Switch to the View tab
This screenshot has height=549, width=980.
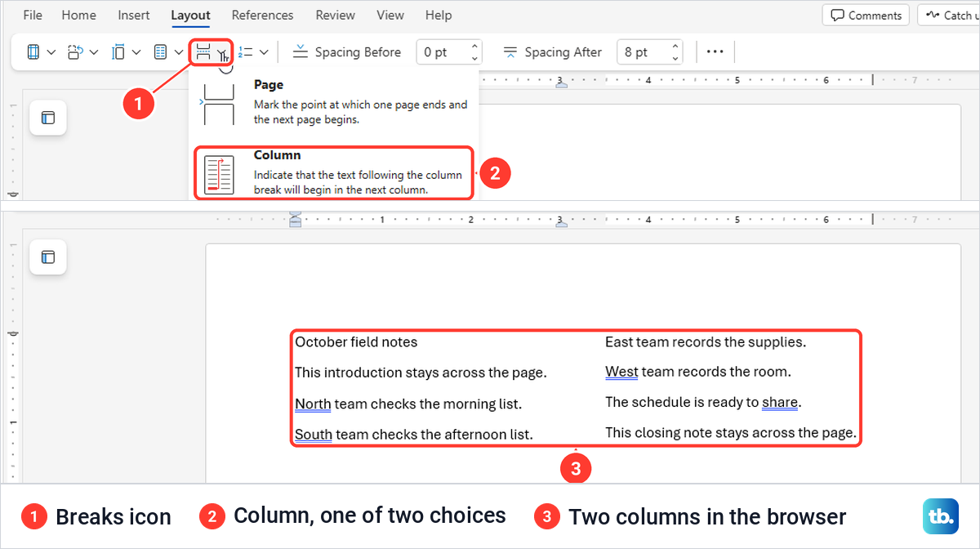390,15
